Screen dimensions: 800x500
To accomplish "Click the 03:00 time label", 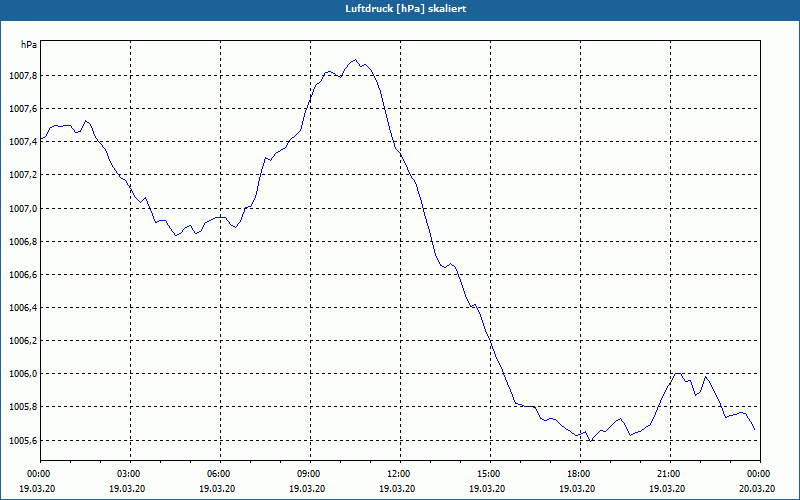I will pos(131,474).
